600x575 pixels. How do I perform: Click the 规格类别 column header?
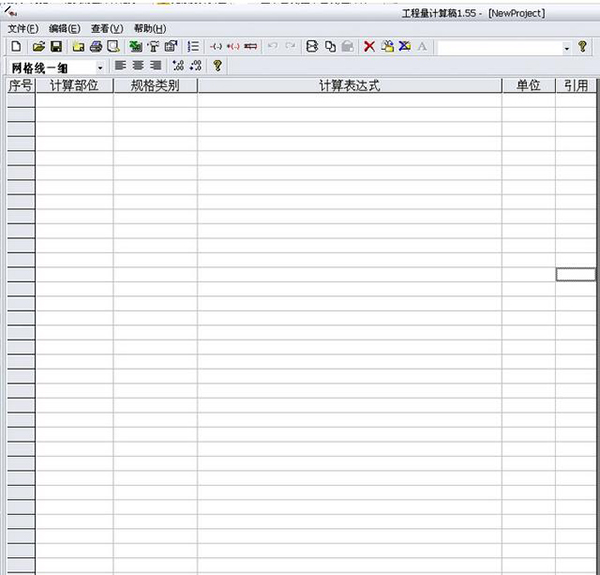(155, 86)
